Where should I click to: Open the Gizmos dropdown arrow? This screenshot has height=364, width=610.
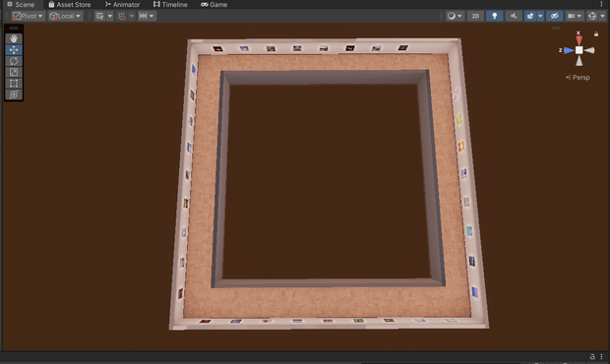[602, 16]
